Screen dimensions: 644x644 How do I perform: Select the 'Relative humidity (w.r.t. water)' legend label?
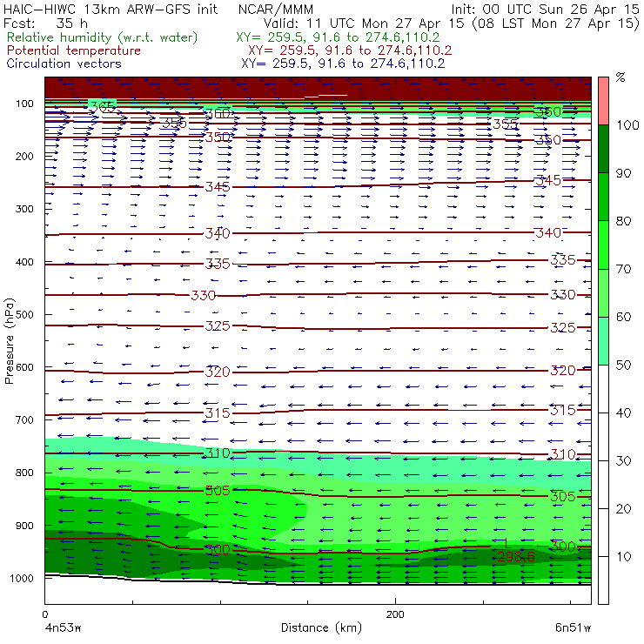click(103, 37)
